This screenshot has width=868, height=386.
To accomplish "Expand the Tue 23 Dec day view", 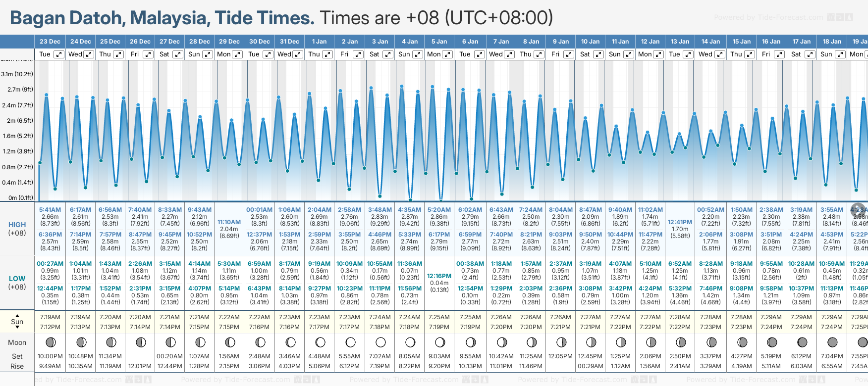I will tap(59, 54).
